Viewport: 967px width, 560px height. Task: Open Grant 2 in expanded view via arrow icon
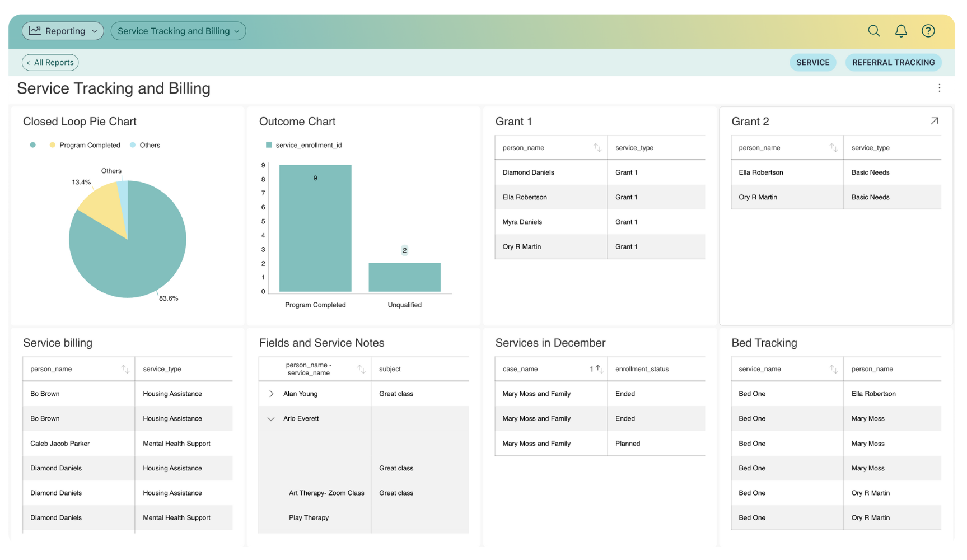[x=934, y=120]
